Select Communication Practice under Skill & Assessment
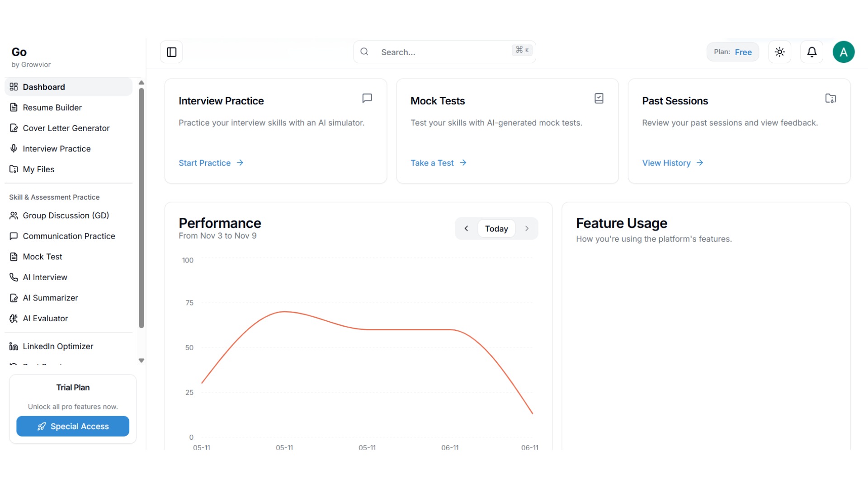Screen dimensions: 868x488 point(69,236)
